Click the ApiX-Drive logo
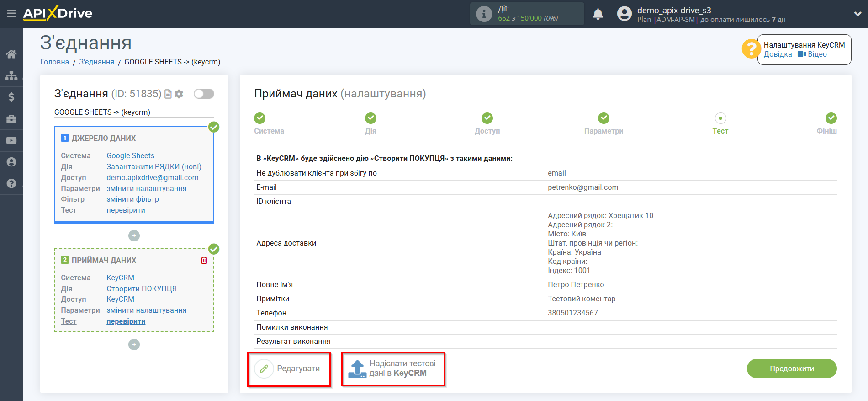The width and height of the screenshot is (868, 401). [x=58, y=13]
